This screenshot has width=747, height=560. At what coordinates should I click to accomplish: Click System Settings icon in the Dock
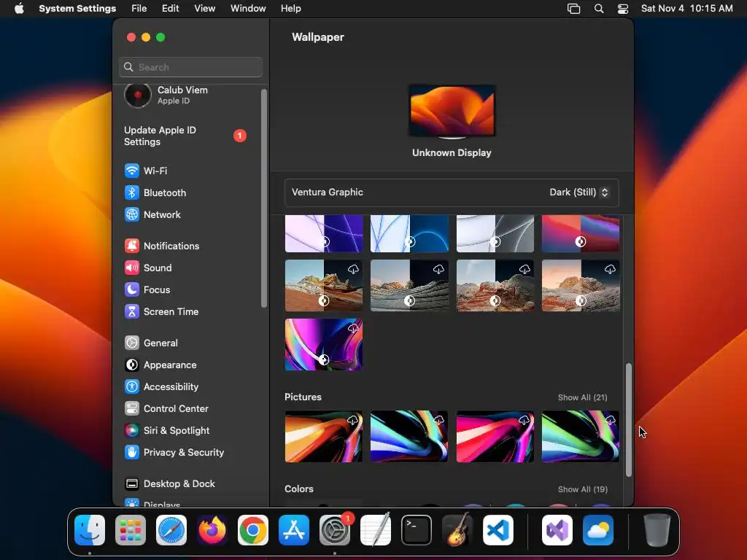coord(334,530)
